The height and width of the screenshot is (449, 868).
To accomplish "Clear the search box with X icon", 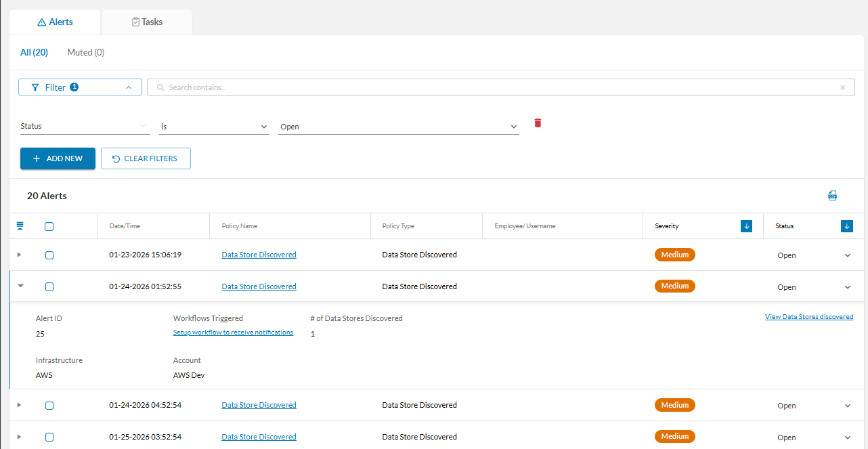I will pyautogui.click(x=842, y=87).
